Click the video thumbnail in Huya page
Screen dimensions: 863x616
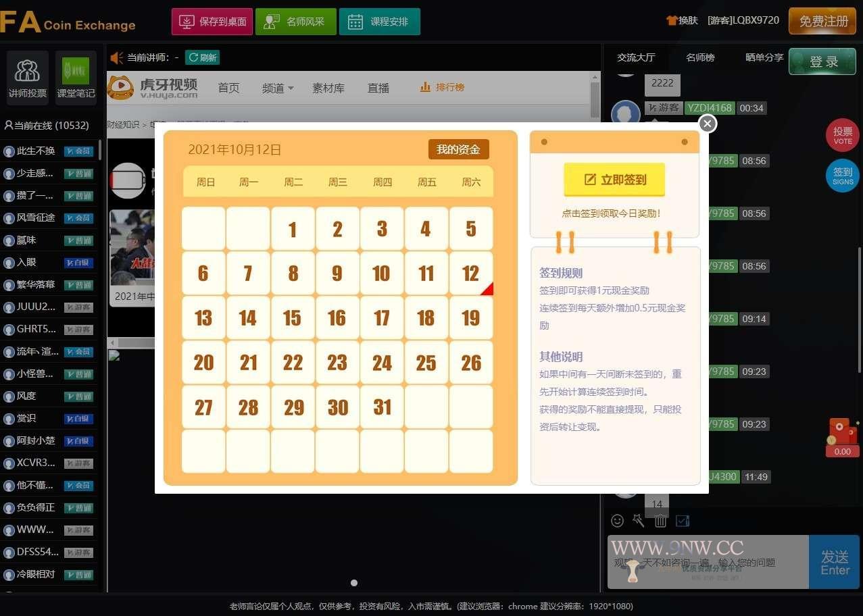[132, 247]
